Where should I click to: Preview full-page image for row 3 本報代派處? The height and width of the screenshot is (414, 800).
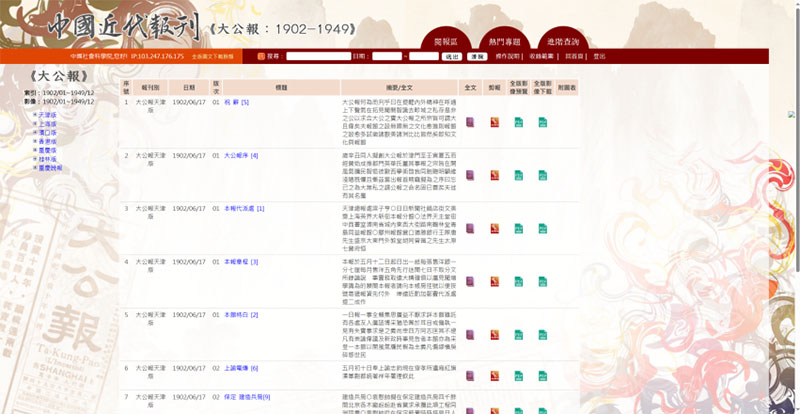pos(519,228)
